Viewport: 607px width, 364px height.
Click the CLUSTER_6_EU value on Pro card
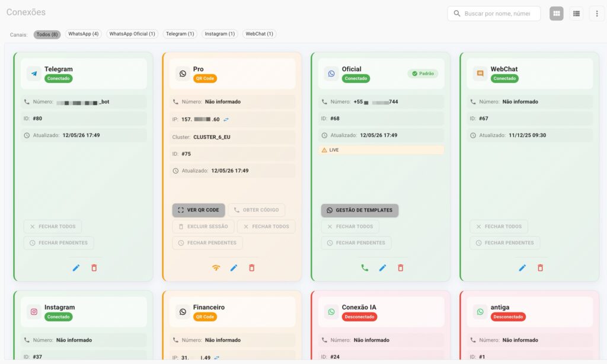(x=212, y=137)
